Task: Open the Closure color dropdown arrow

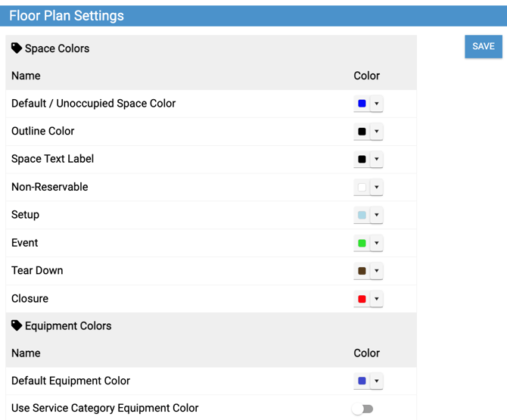Action: pyautogui.click(x=377, y=299)
